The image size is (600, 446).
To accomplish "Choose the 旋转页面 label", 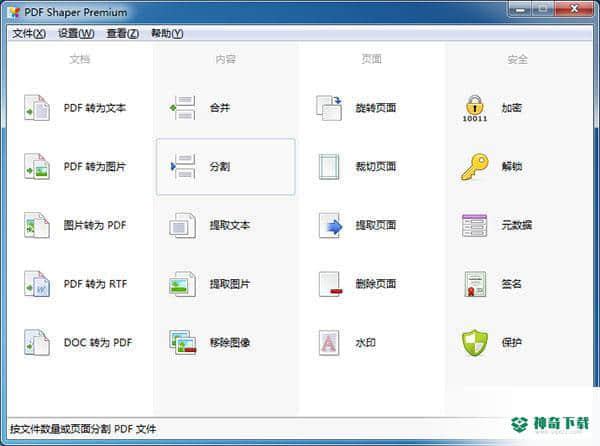I will [376, 108].
